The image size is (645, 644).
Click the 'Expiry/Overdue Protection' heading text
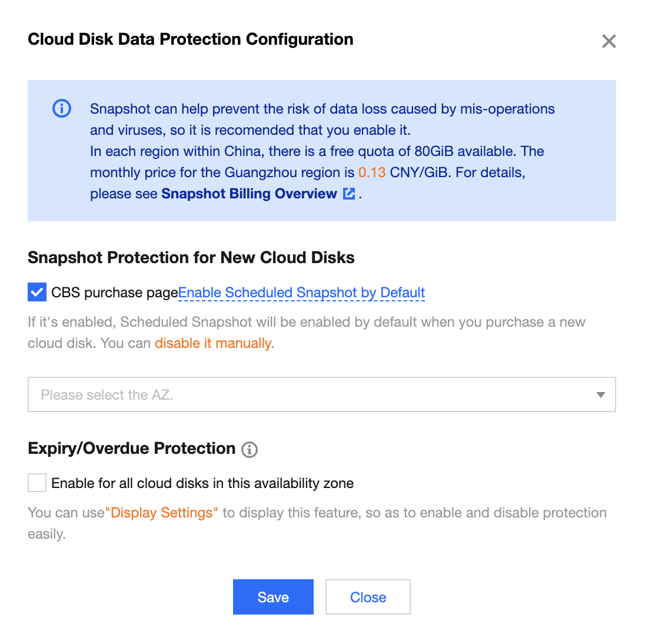pyautogui.click(x=132, y=449)
